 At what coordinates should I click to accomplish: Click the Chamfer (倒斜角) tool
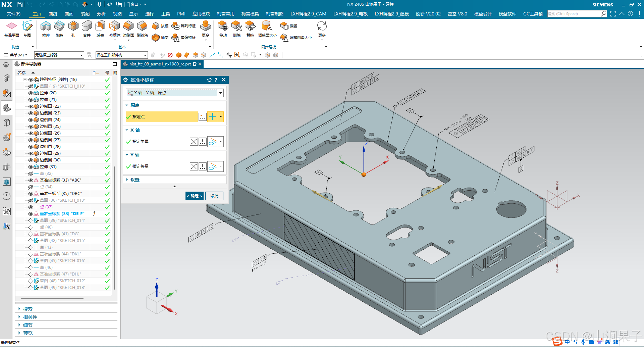(x=142, y=29)
